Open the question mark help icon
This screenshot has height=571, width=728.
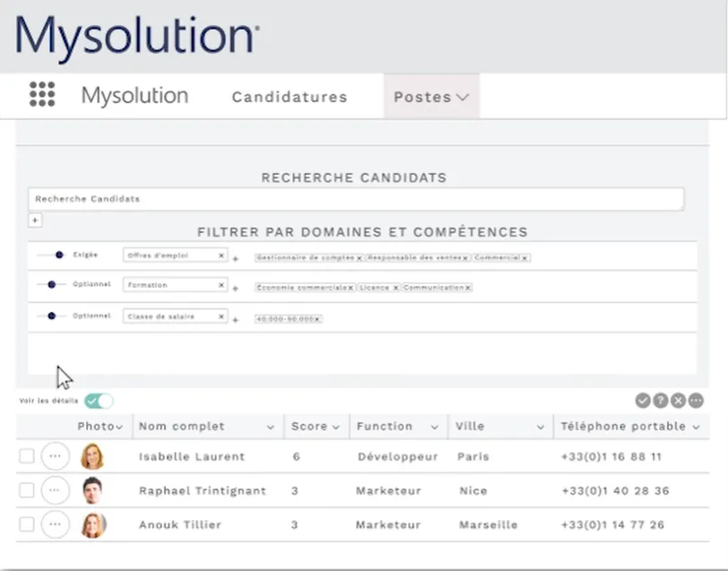click(661, 401)
